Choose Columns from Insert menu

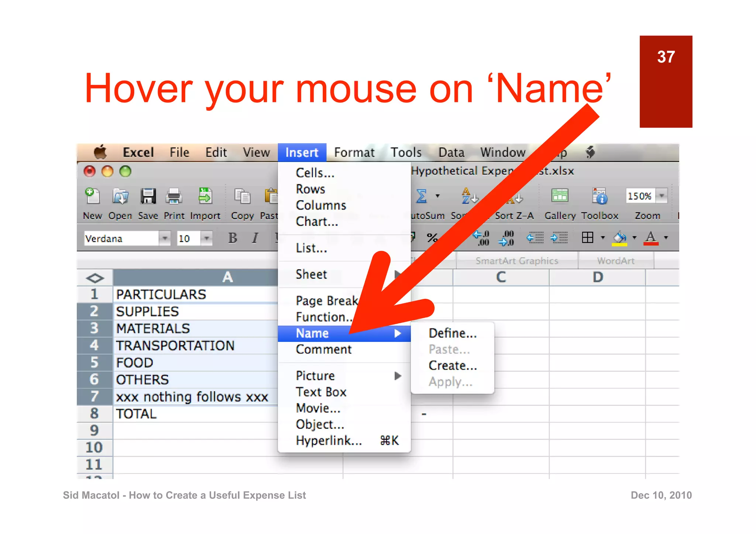(x=344, y=205)
